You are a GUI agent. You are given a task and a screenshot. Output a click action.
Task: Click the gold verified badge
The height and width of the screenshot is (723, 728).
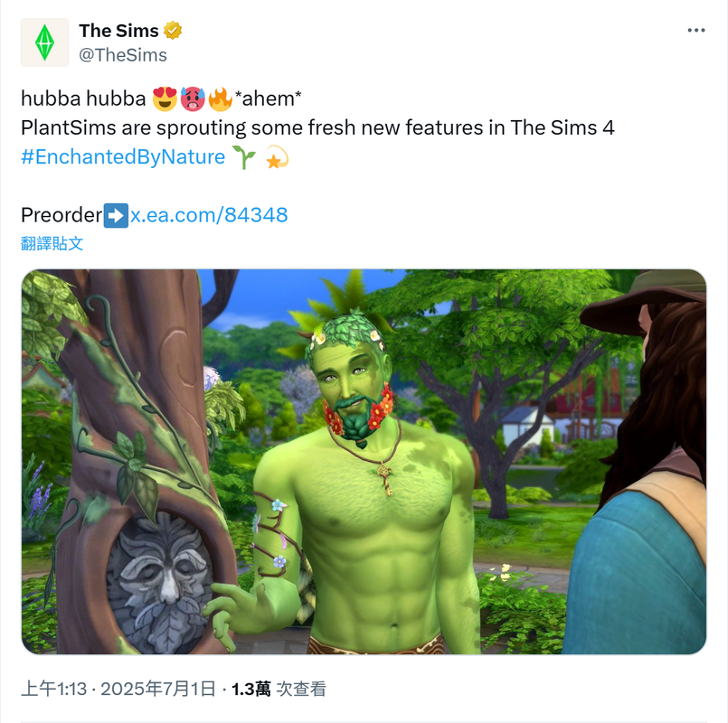173,31
